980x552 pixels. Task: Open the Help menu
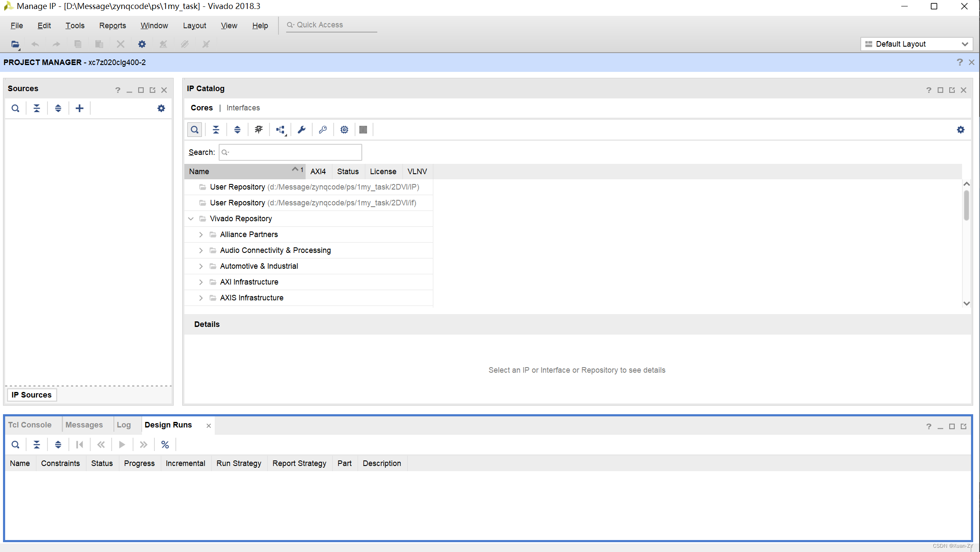click(x=260, y=26)
